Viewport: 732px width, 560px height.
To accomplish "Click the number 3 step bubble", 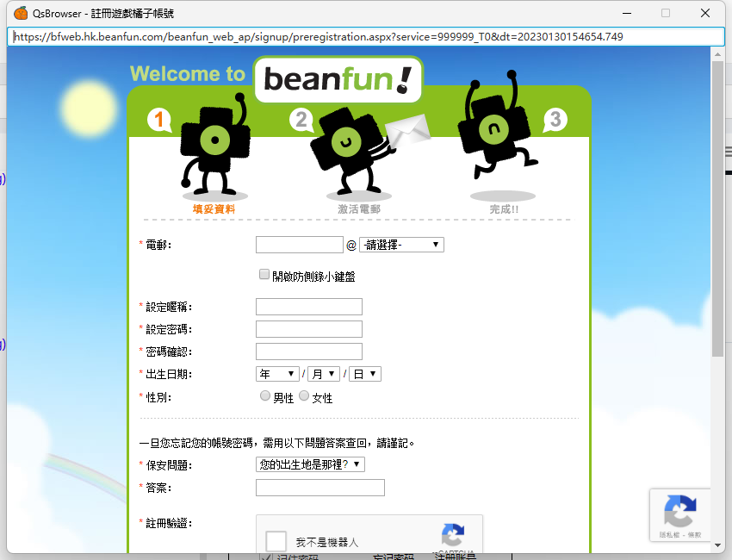I will tap(555, 120).
